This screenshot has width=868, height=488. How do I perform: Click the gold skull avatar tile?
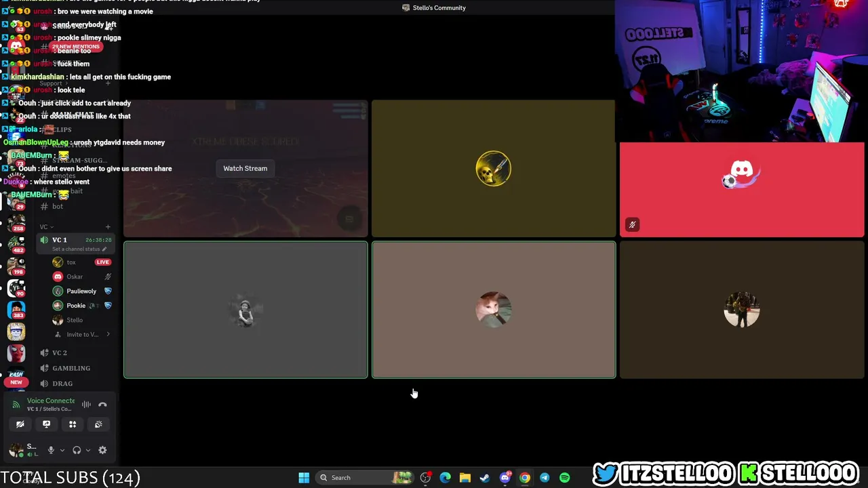coord(494,168)
